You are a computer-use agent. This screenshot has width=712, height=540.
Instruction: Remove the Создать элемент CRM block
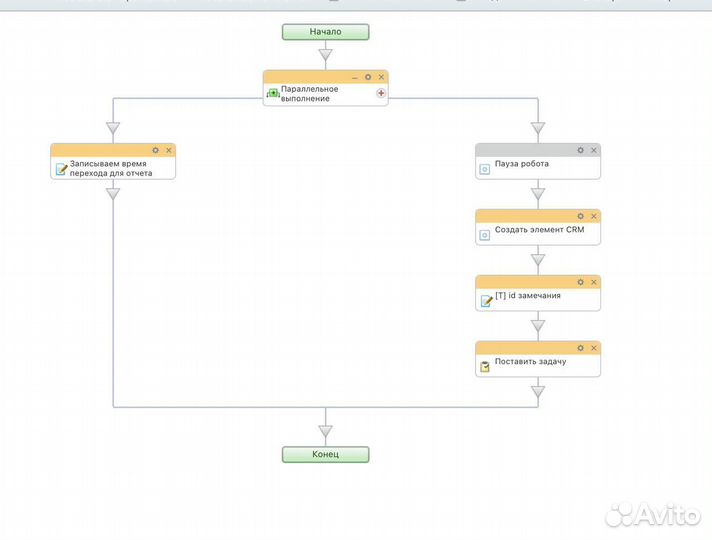pos(593,216)
